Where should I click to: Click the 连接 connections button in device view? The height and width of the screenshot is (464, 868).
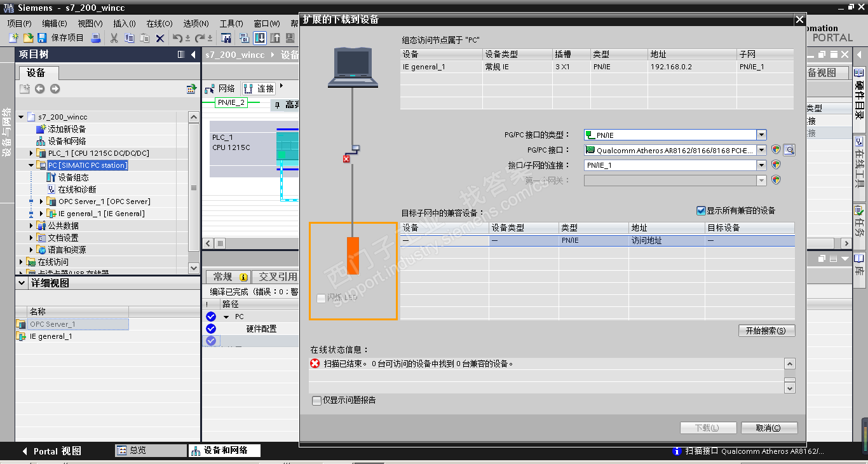tap(259, 88)
